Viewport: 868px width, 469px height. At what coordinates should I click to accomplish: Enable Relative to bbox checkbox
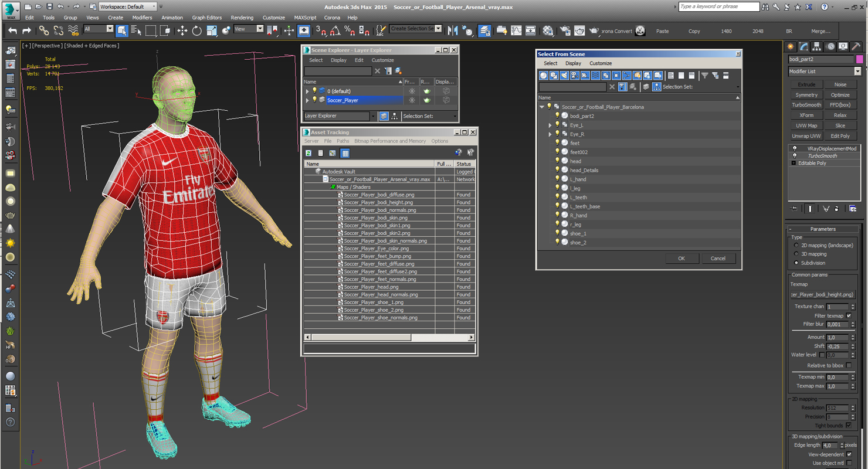[x=849, y=366]
